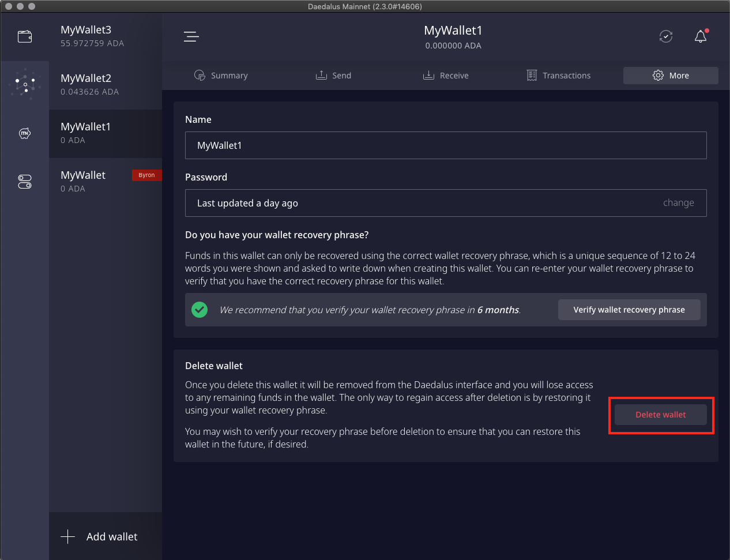
Task: Open the wallets section icon in sidebar
Action: (x=25, y=37)
